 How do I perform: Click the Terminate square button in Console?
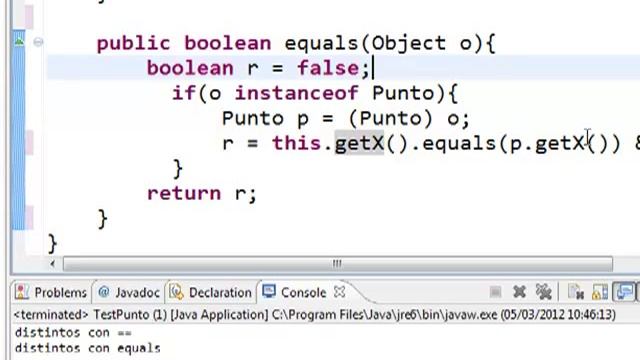point(495,292)
